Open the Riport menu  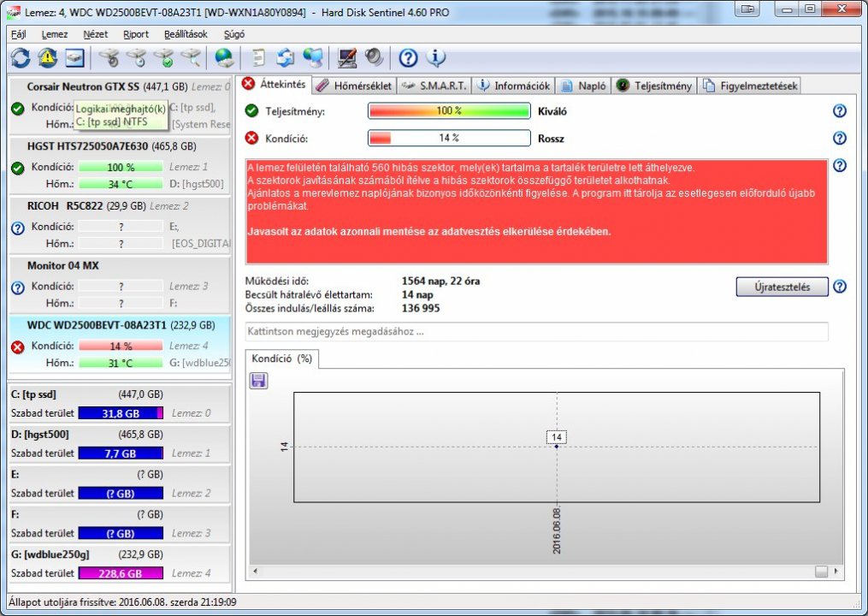[x=136, y=34]
